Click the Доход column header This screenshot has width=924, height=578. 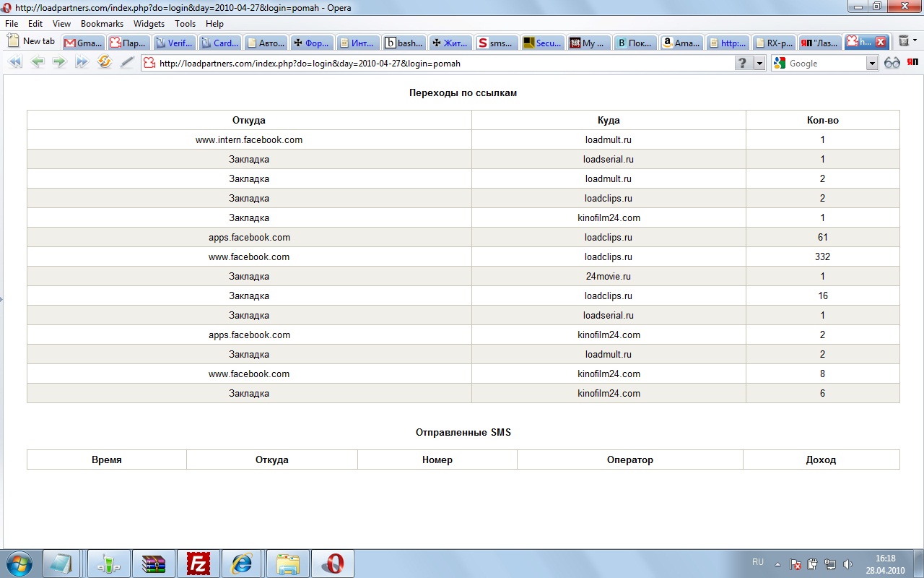[821, 460]
